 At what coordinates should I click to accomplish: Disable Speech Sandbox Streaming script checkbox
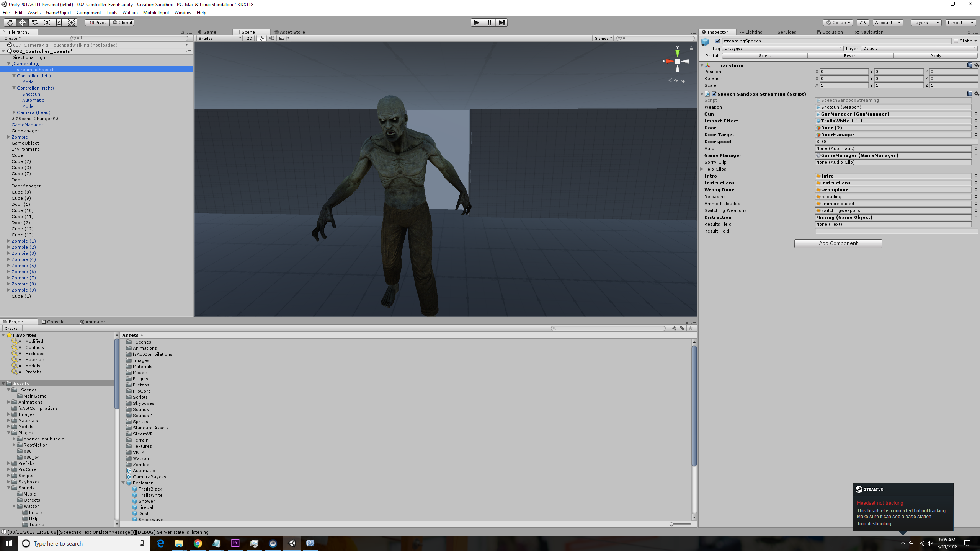click(714, 94)
